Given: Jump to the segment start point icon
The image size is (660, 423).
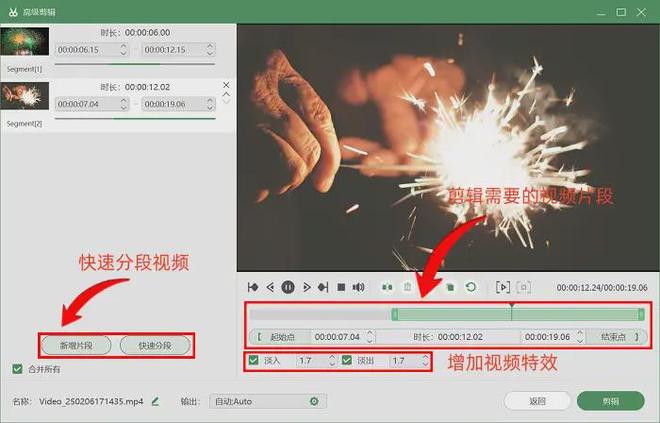Looking at the screenshot, I should pos(253,287).
